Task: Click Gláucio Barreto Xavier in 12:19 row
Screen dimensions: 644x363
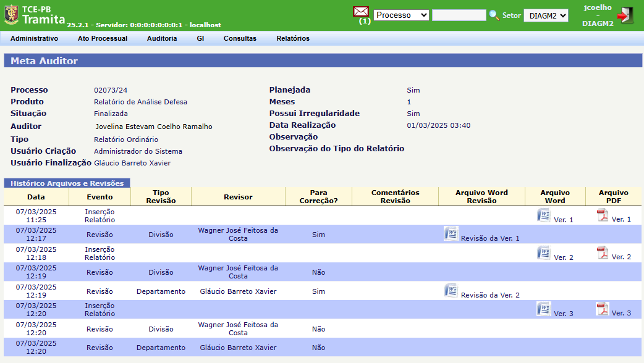Action: pyautogui.click(x=238, y=291)
